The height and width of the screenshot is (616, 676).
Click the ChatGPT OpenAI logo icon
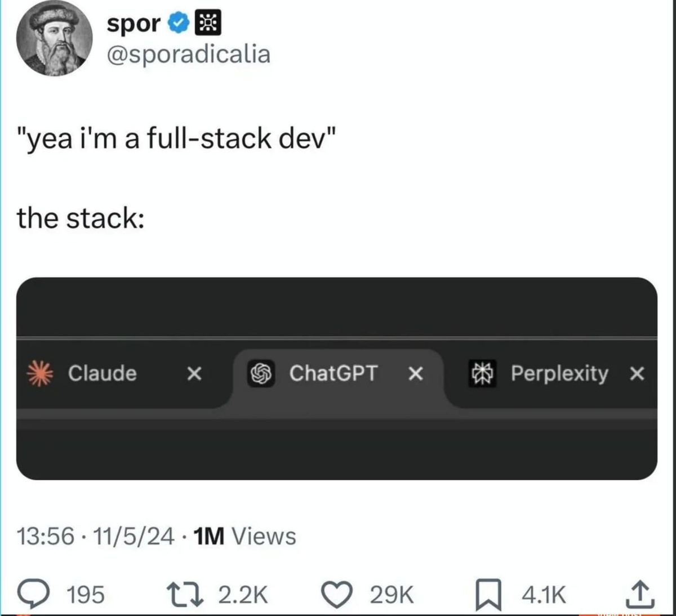coord(261,373)
